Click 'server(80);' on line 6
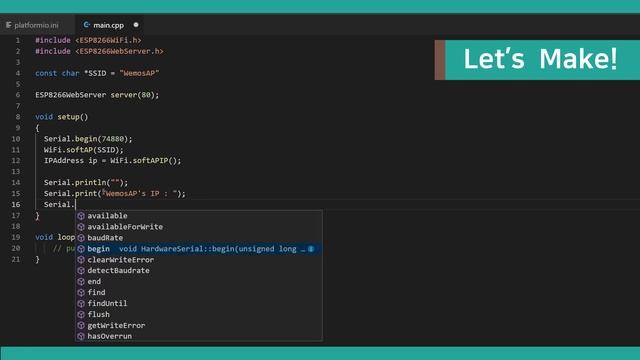640x360 pixels. coord(135,95)
